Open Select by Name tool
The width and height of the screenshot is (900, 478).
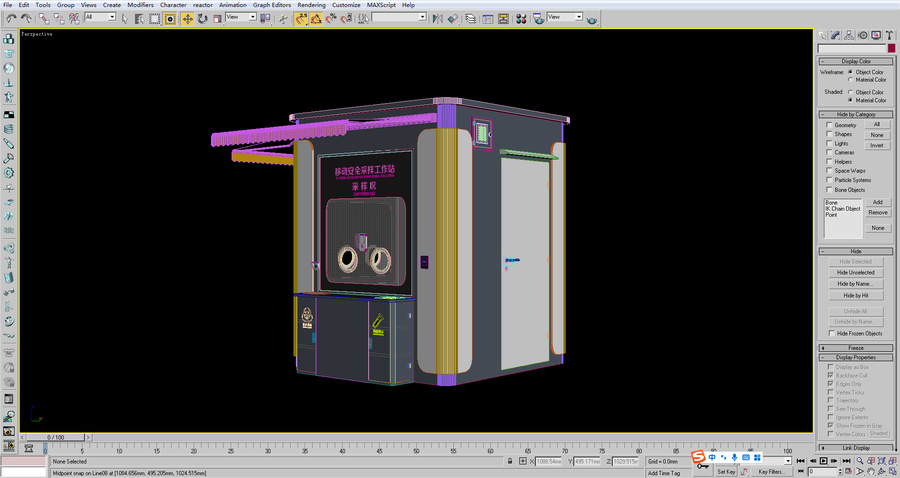pyautogui.click(x=139, y=19)
